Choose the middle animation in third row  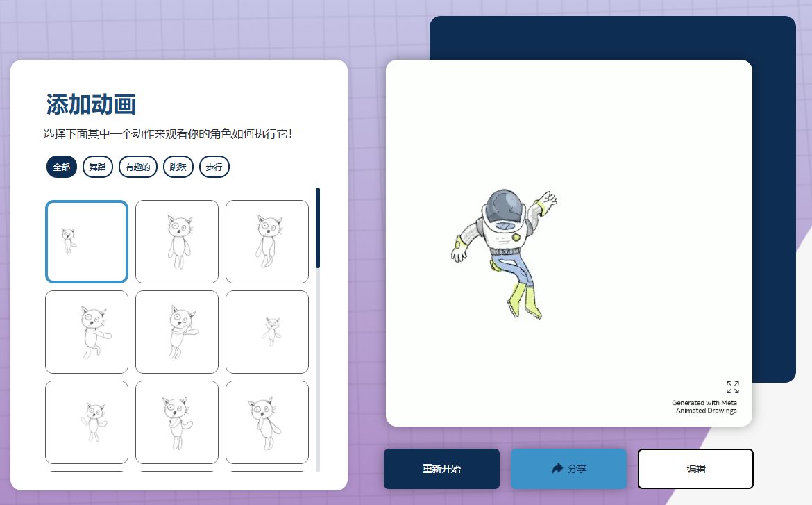point(177,422)
